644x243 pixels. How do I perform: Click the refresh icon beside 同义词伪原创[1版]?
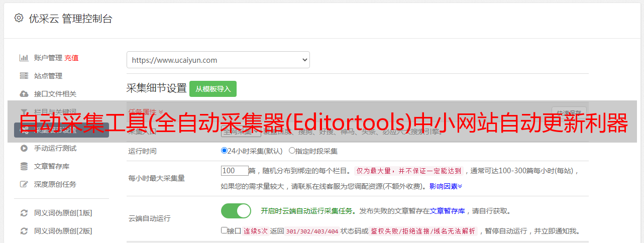pos(24,213)
